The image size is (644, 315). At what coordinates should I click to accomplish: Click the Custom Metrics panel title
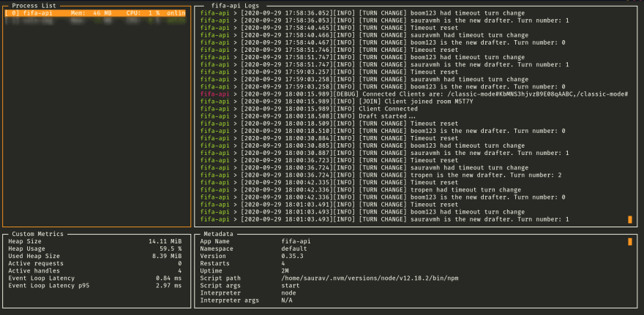pos(38,234)
